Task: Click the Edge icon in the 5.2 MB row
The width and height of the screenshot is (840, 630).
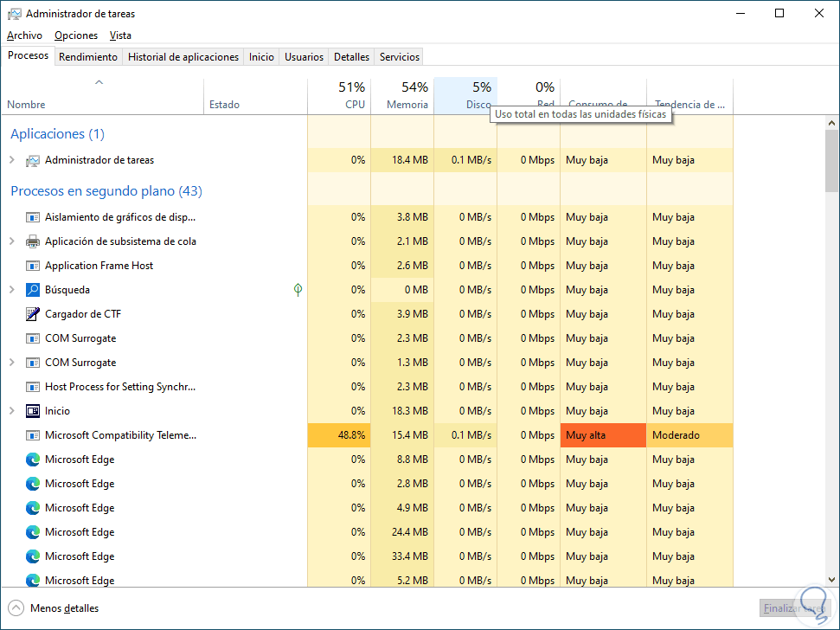Action: pyautogui.click(x=33, y=580)
